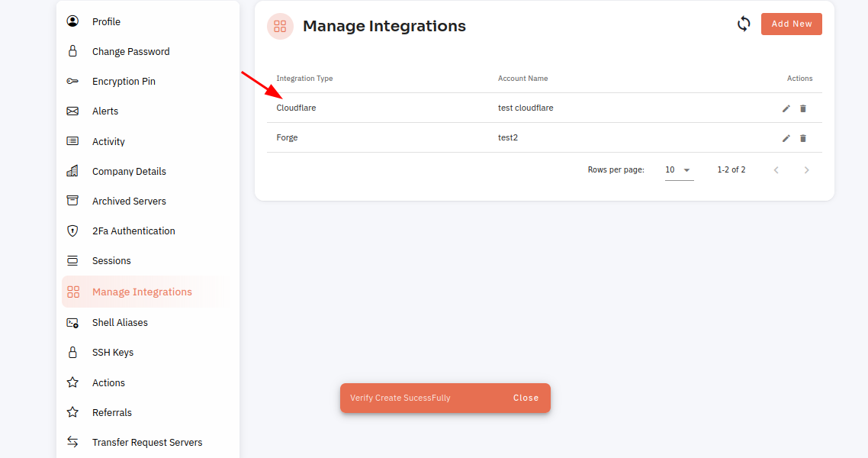Click the Company Details building icon
868x458 pixels.
point(72,170)
